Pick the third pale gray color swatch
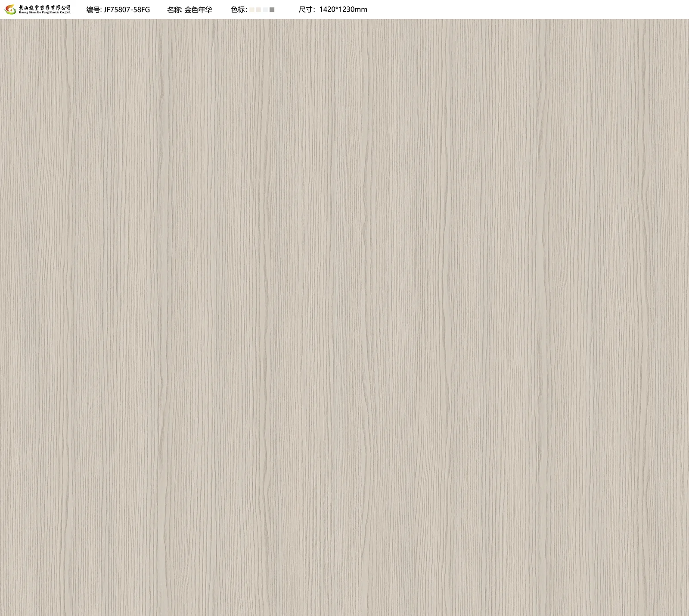This screenshot has height=616, width=689. coord(265,9)
